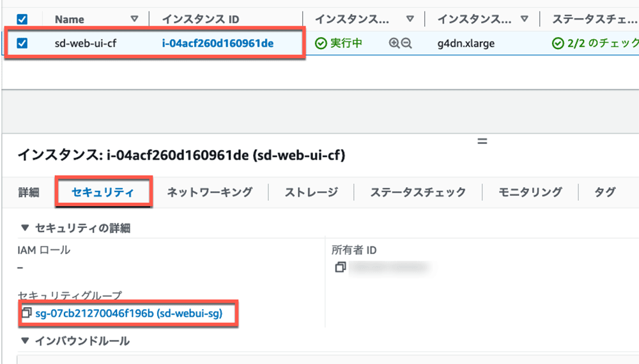Switch to the ストレージ tab
Image resolution: width=639 pixels, height=364 pixels.
pyautogui.click(x=311, y=192)
